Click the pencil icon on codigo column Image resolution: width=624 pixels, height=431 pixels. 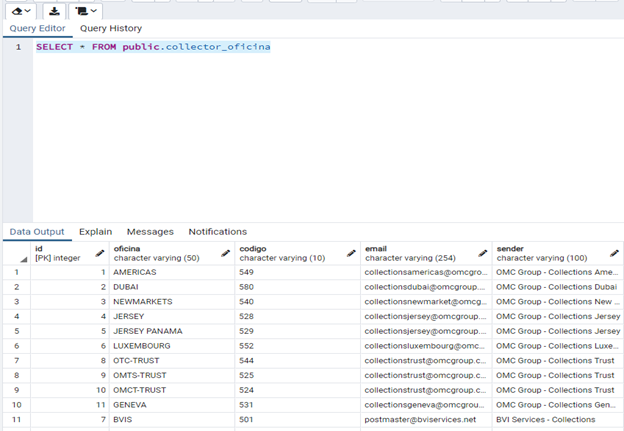pyautogui.click(x=352, y=253)
